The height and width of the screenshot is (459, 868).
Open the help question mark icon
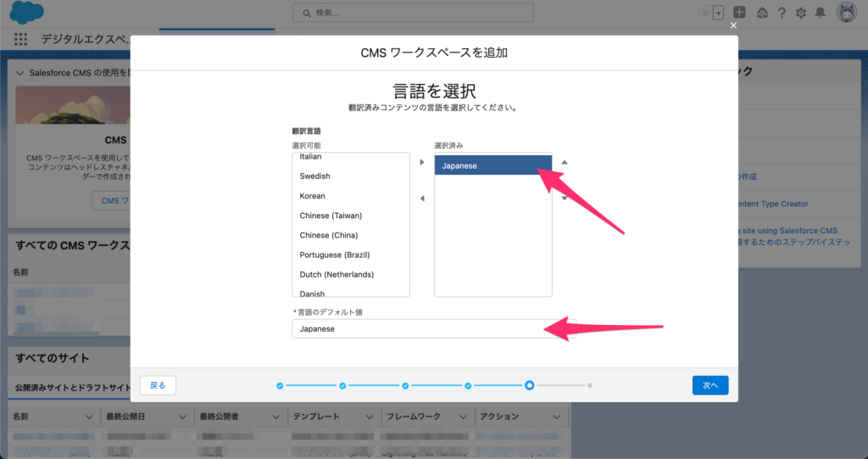click(782, 13)
